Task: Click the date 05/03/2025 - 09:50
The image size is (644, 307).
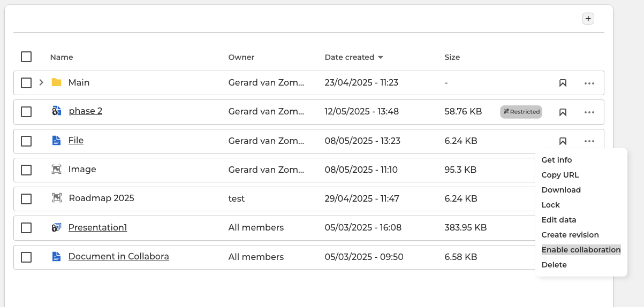Action: pos(364,257)
